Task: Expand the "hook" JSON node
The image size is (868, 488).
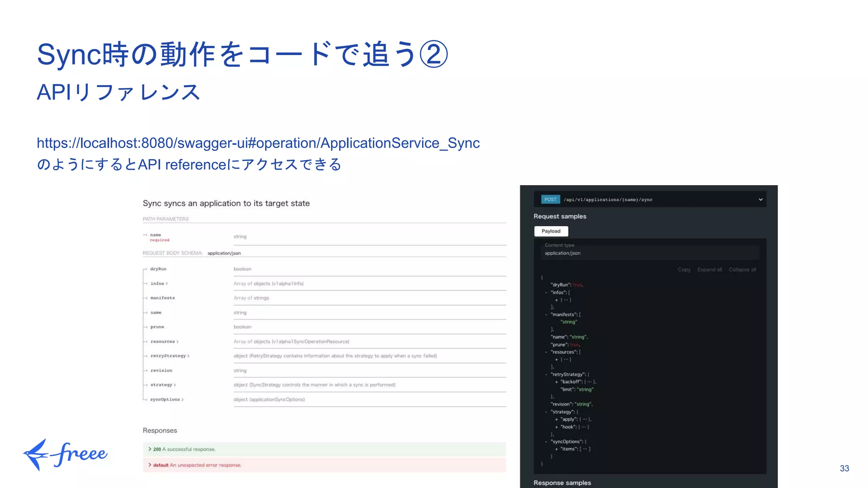Action: click(556, 427)
